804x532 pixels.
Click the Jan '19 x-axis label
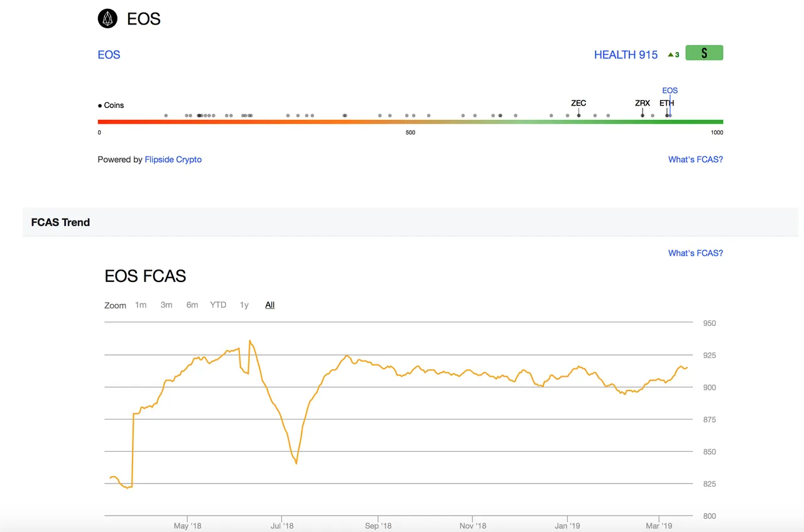click(x=568, y=526)
